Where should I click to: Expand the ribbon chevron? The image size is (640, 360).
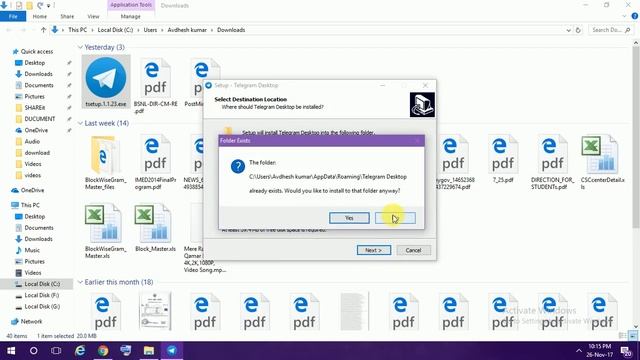click(x=624, y=16)
